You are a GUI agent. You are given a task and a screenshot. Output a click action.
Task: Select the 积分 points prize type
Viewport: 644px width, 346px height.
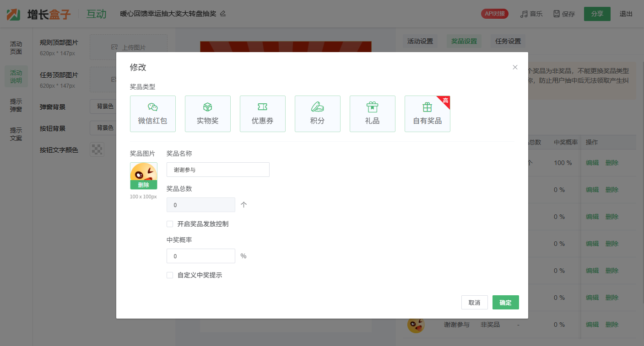317,114
